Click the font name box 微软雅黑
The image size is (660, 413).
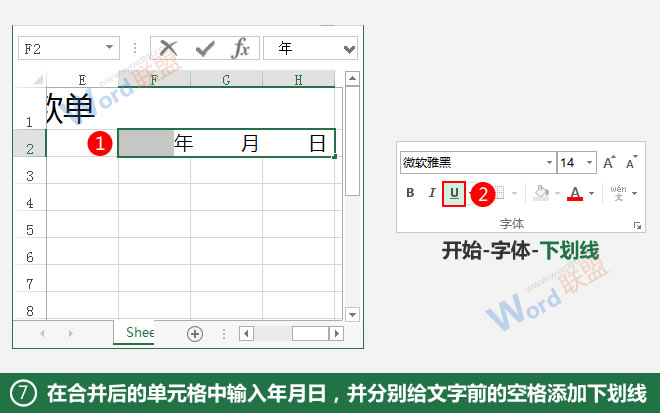coord(478,163)
